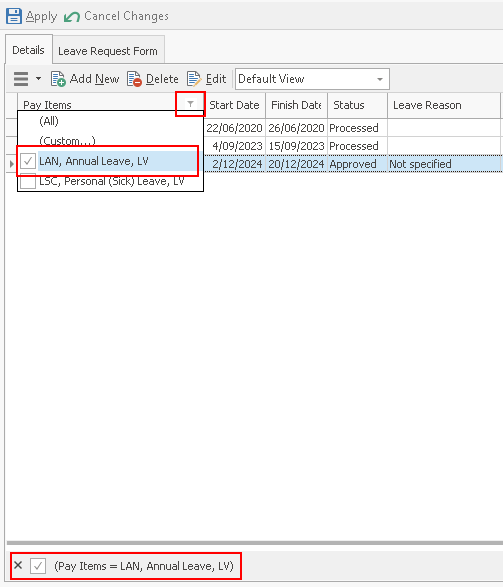Click the Delete document icon
Screen dimensions: 503x587
click(134, 79)
